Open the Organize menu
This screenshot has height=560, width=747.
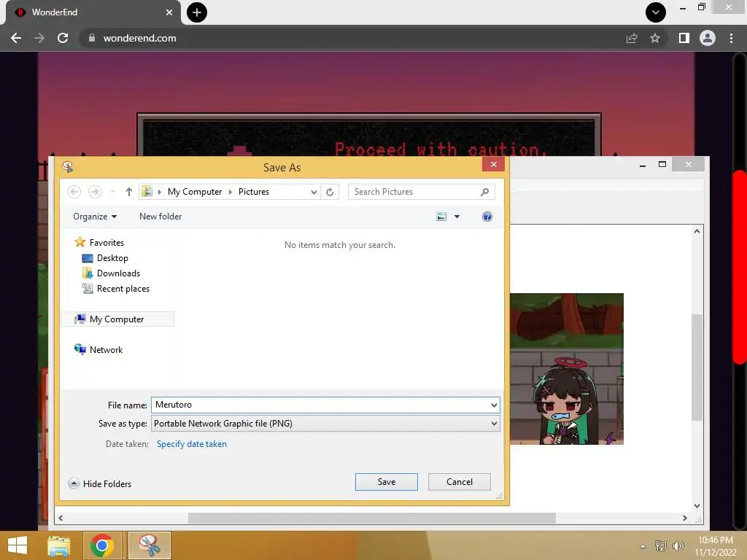(95, 217)
